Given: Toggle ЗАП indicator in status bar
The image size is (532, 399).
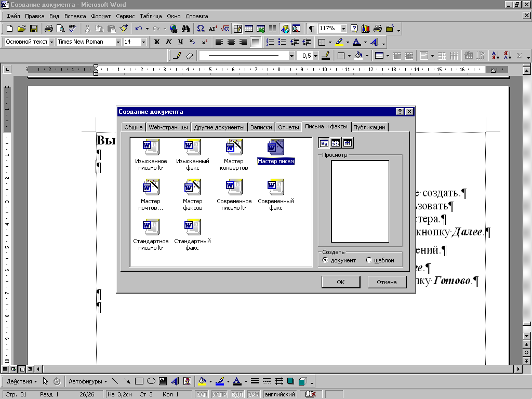Looking at the screenshot, I should [x=202, y=394].
